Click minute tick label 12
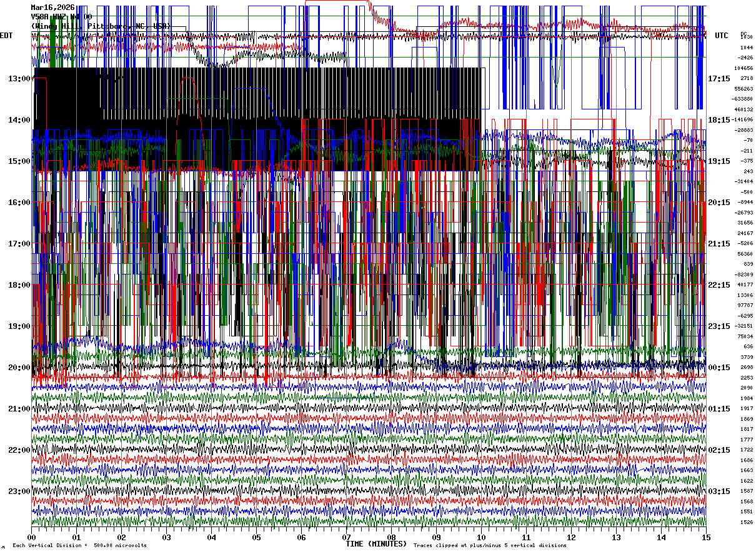 tap(571, 537)
